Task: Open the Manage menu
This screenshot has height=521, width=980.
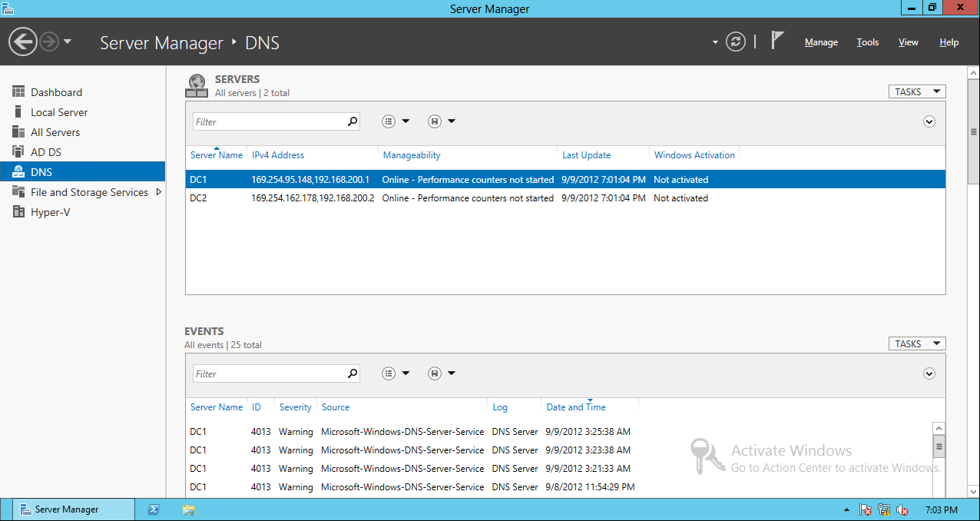Action: (x=820, y=41)
